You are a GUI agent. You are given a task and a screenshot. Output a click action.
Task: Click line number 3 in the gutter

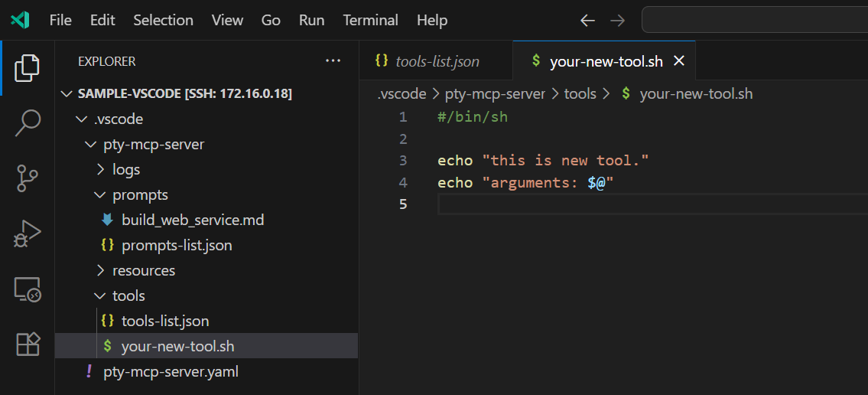click(402, 161)
